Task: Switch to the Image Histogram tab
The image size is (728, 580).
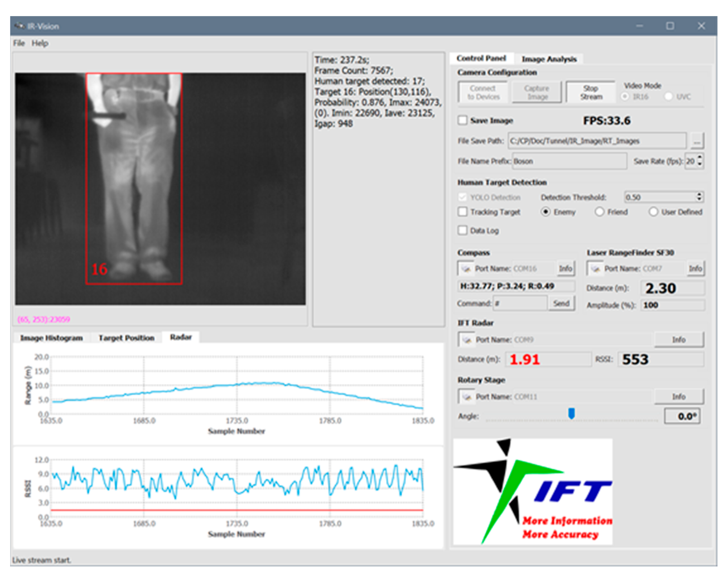Action: [x=51, y=338]
